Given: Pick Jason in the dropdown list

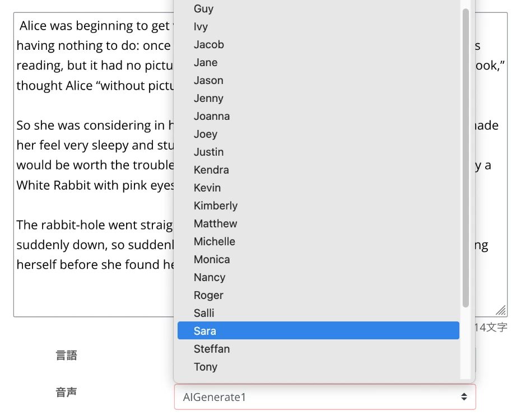Looking at the screenshot, I should (318, 80).
